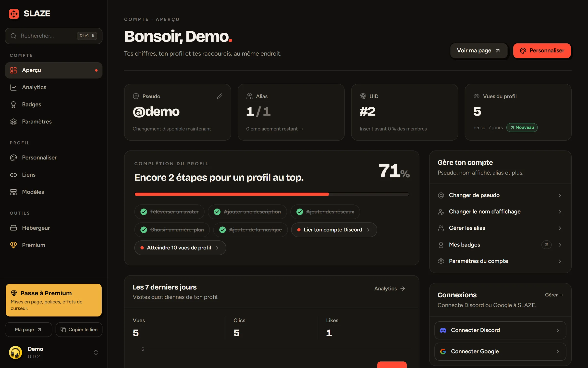588x368 pixels.
Task: Click the user-edit icon beside Changer le nom d'affichage
Action: tap(441, 212)
